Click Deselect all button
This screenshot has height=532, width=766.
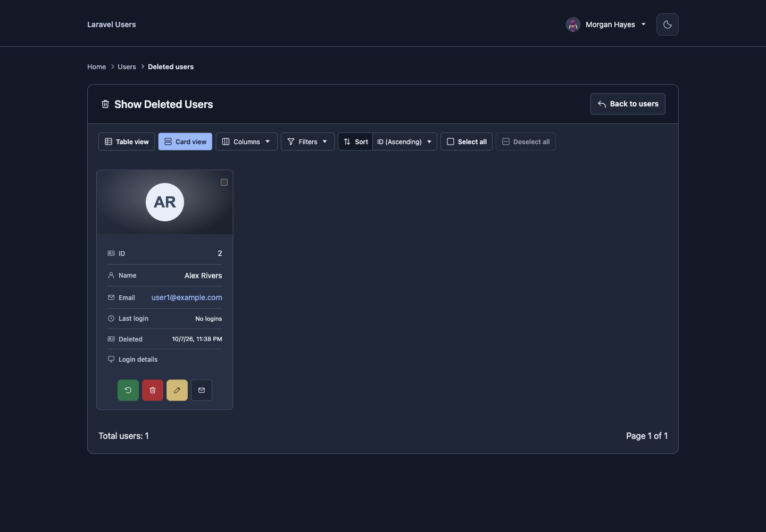click(526, 142)
